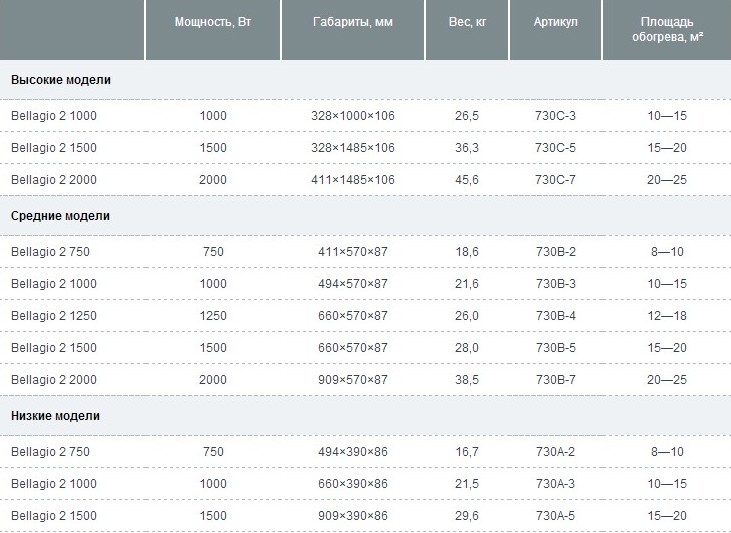
Task: Select dimensions 494×570×87
Action: (353, 284)
